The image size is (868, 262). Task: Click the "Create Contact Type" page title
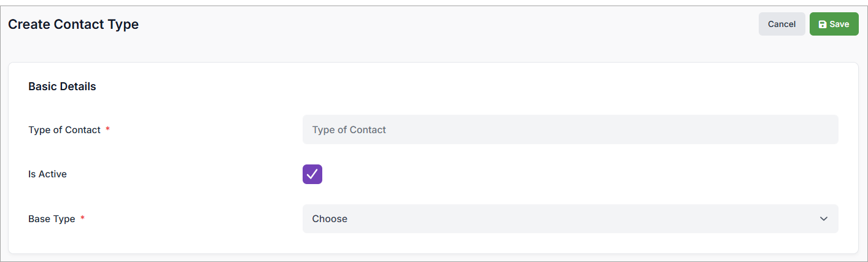coord(73,25)
